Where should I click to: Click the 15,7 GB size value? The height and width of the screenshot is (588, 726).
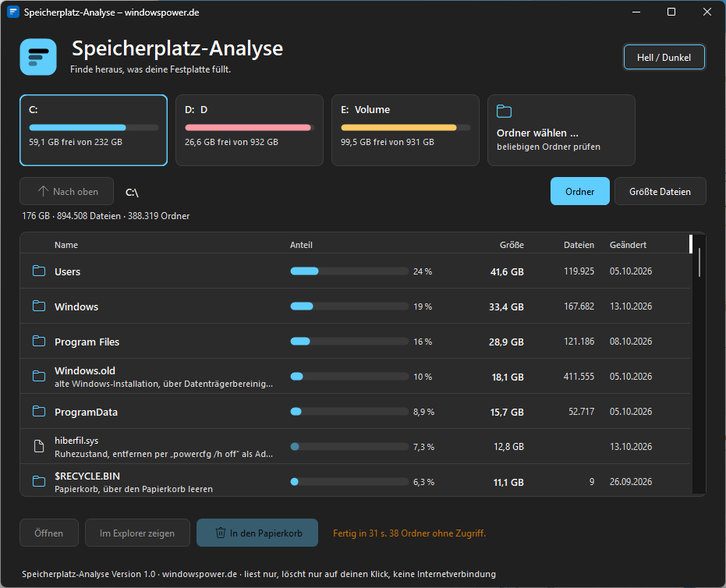(507, 412)
